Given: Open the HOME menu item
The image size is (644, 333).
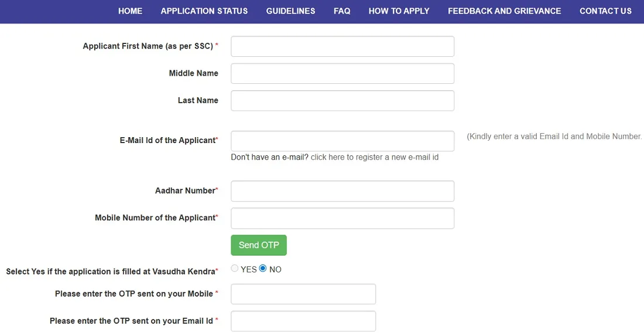Looking at the screenshot, I should (x=130, y=11).
